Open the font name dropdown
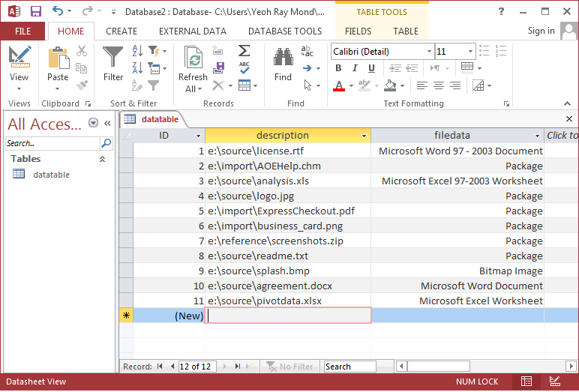The image size is (579, 392). point(429,52)
